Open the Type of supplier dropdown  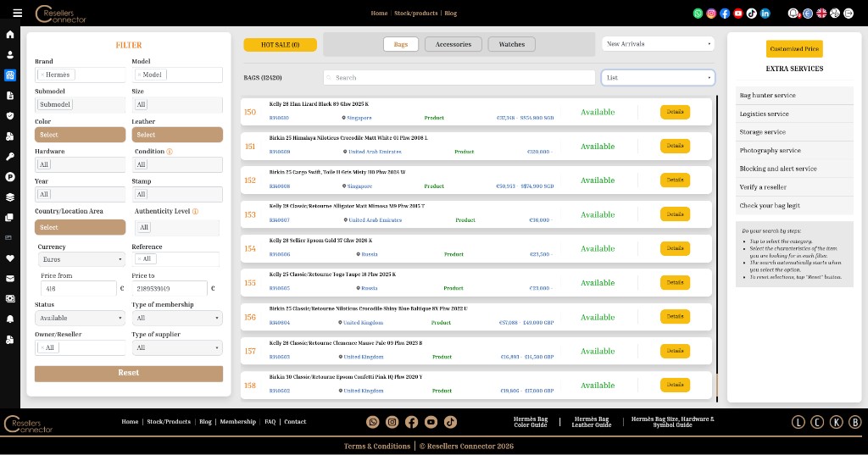coord(177,347)
